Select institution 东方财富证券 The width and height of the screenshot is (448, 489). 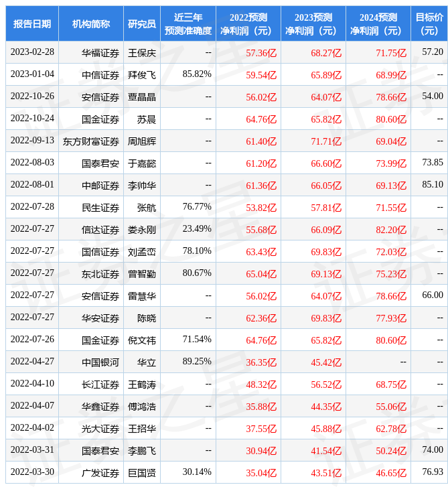[x=91, y=141]
